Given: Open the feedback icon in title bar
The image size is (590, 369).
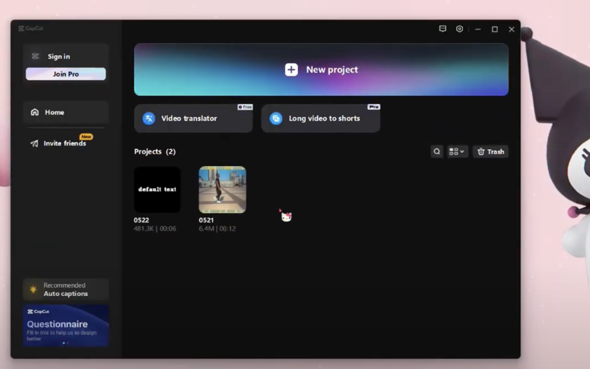Looking at the screenshot, I should 442,29.
